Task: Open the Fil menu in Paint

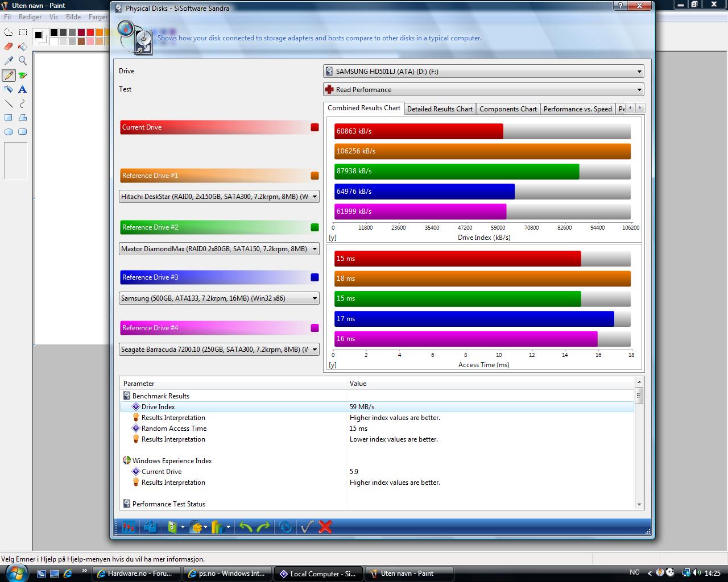Action: click(7, 17)
